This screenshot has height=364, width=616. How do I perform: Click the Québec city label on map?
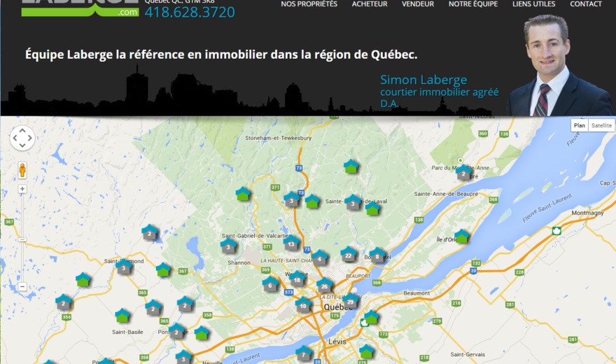tap(338, 307)
